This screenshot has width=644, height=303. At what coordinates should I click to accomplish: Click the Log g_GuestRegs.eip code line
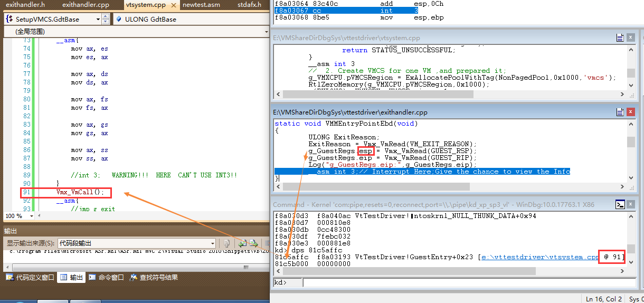[x=393, y=165]
